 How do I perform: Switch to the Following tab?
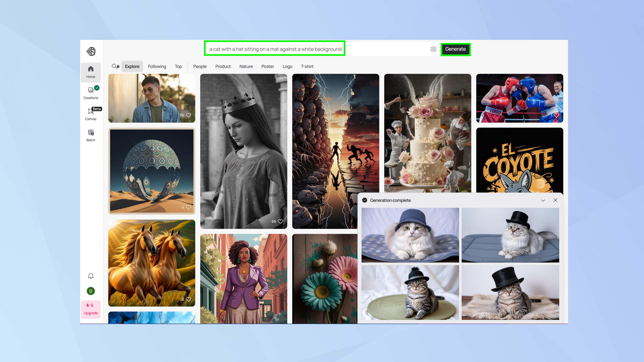[157, 66]
